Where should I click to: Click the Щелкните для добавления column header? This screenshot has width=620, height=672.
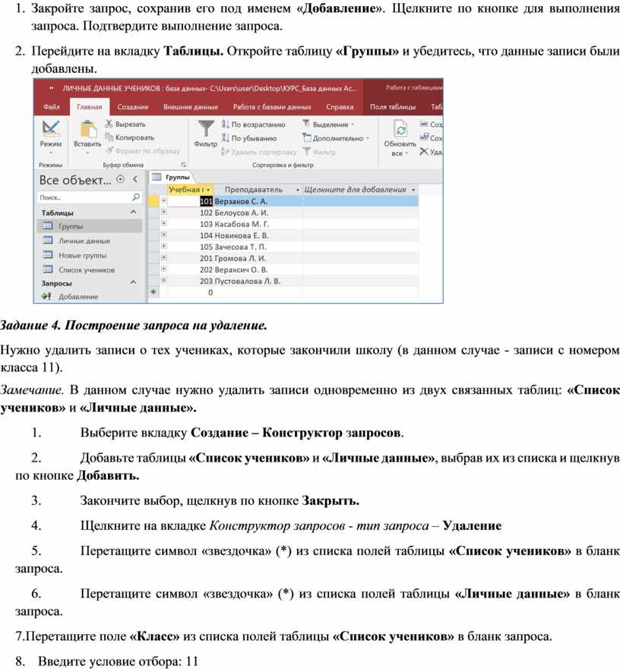(x=359, y=189)
